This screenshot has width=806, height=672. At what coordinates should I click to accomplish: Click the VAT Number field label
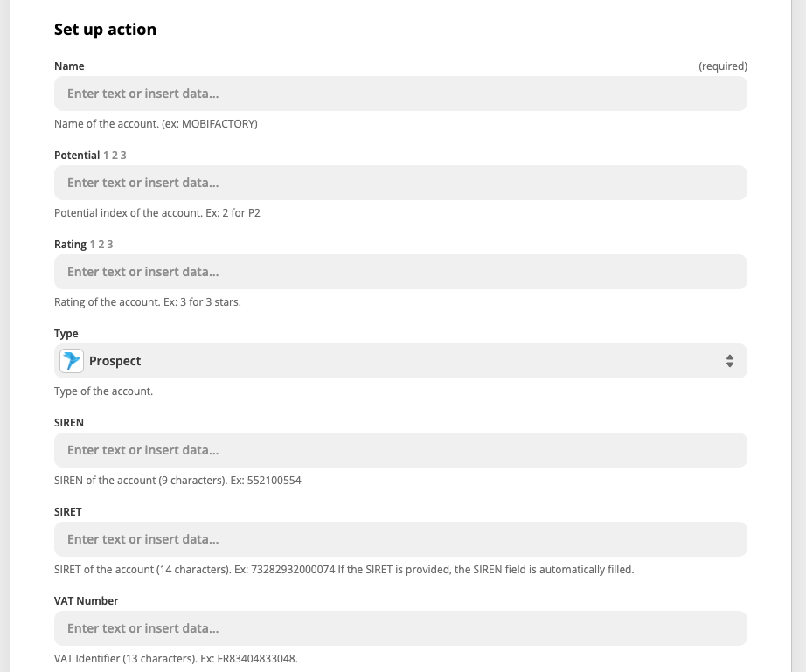[x=87, y=601]
